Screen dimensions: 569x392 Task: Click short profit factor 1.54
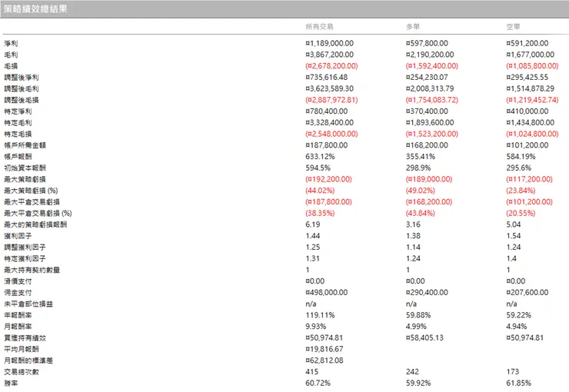click(x=514, y=236)
